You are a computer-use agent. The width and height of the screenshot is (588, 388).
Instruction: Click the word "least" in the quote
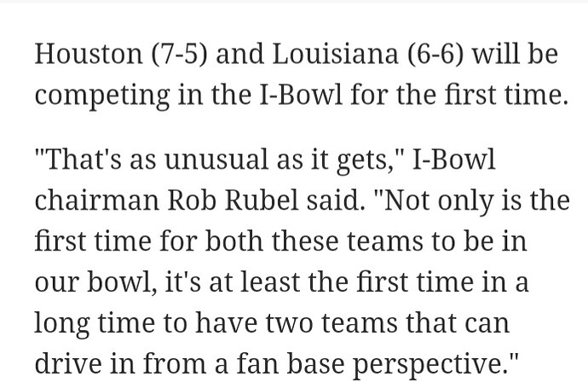tap(270, 281)
